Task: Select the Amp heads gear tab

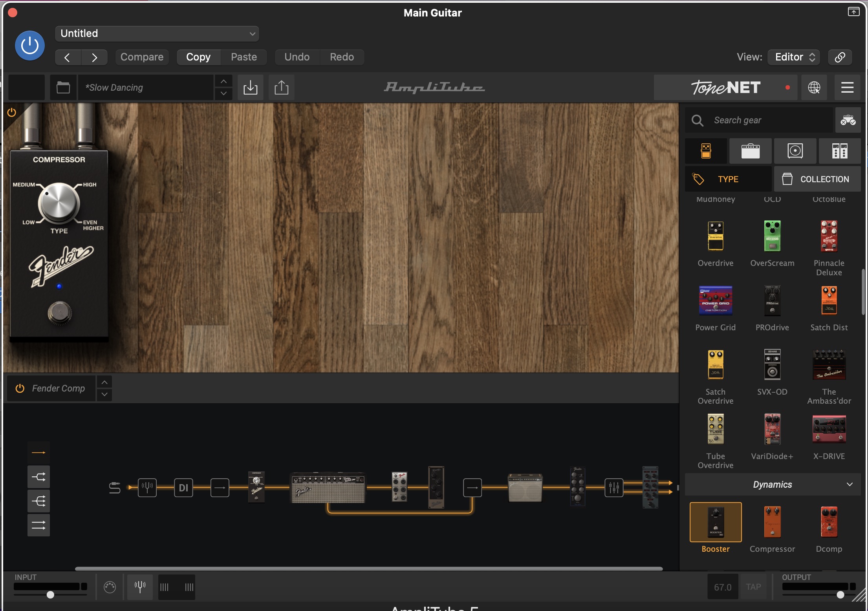Action: click(x=750, y=151)
